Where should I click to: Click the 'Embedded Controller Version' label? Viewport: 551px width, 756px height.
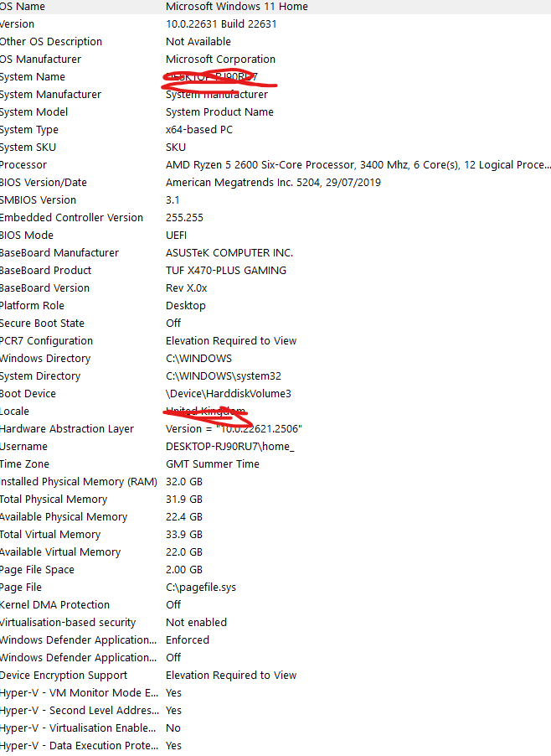[71, 218]
